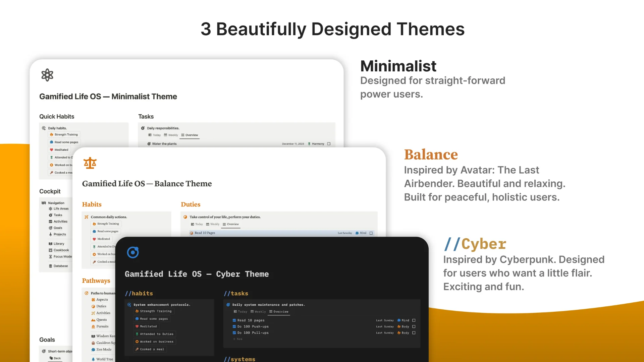Switch to Today tab in Minimalist Tasks
Viewport: 644px width, 362px height.
155,135
